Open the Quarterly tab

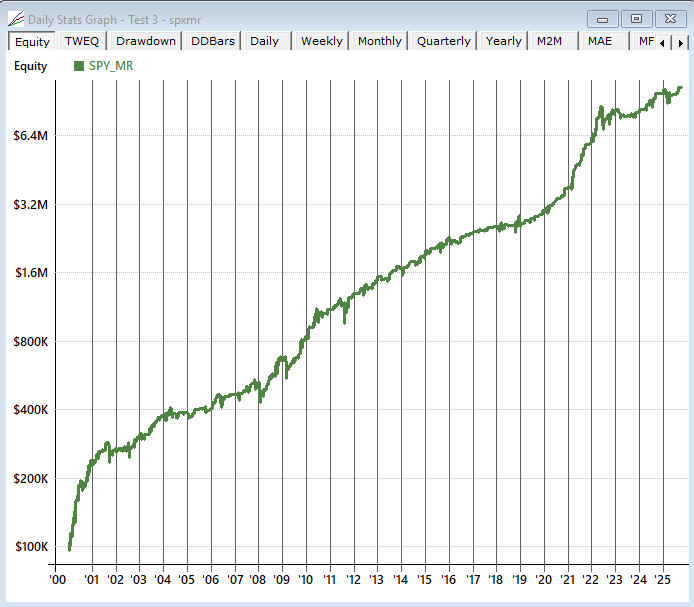point(443,41)
